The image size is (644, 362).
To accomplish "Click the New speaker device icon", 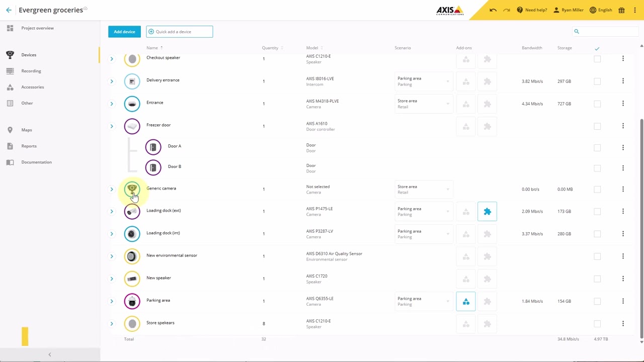I will (132, 279).
